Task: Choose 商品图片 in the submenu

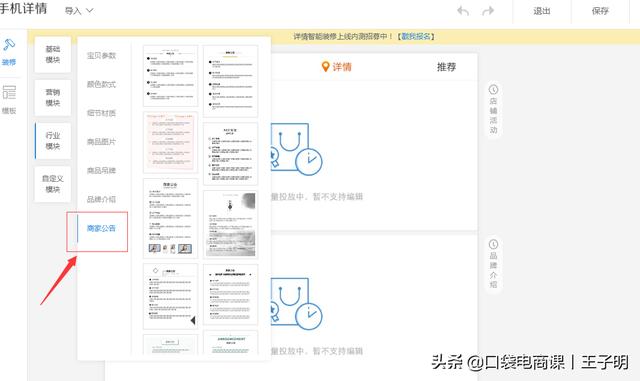Action: (x=101, y=142)
